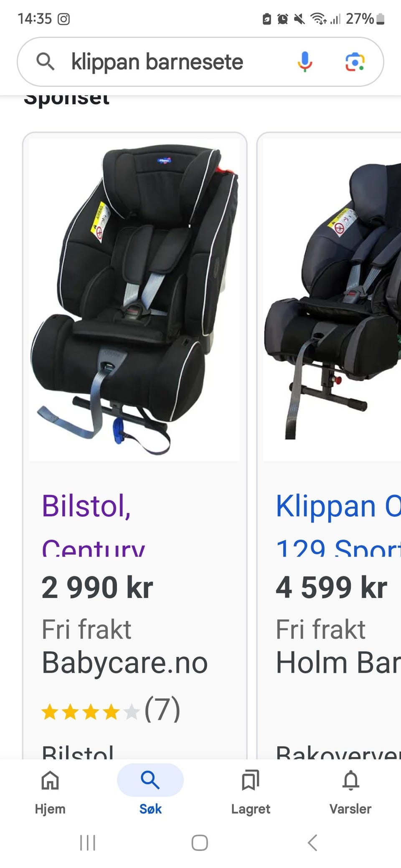Tap black Century car seat image

[x=135, y=300]
